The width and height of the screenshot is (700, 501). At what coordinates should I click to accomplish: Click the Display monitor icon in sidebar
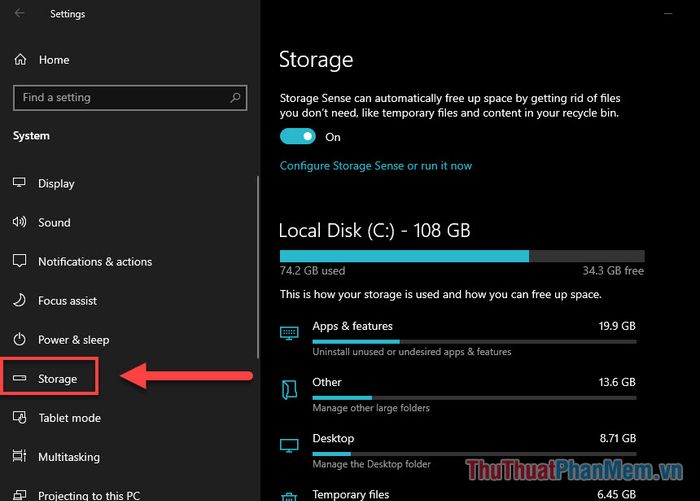(x=19, y=183)
